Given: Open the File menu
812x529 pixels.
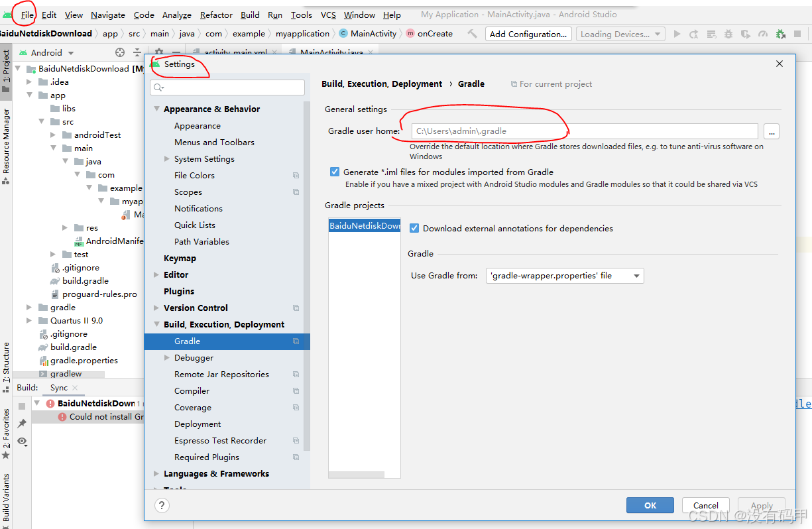Looking at the screenshot, I should click(x=27, y=15).
